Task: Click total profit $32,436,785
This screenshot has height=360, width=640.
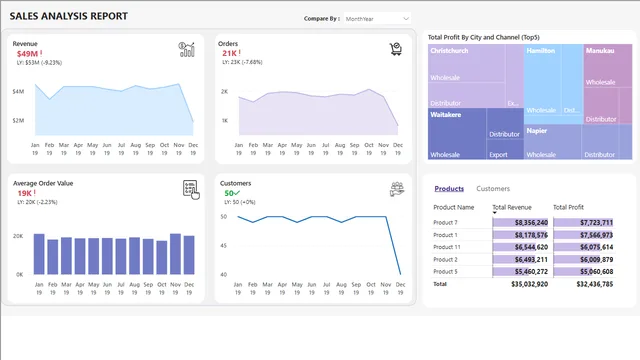Action: [595, 284]
